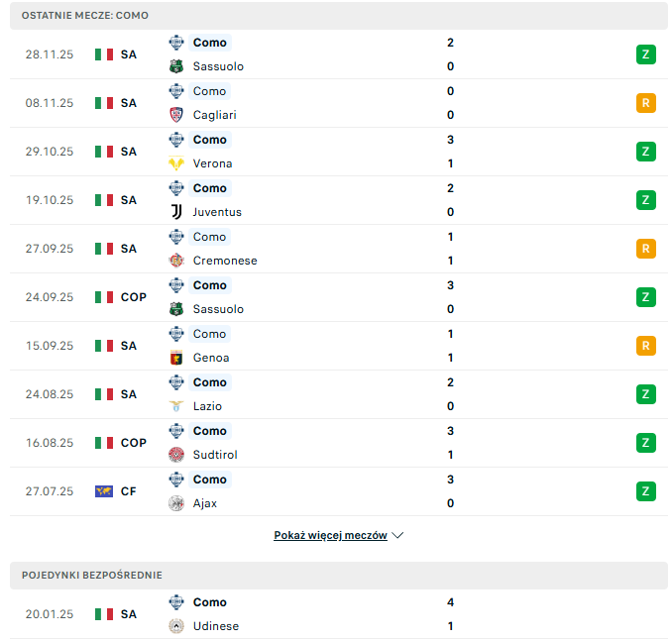Click the Verona club crest
The height and width of the screenshot is (641, 672).
[x=176, y=163]
